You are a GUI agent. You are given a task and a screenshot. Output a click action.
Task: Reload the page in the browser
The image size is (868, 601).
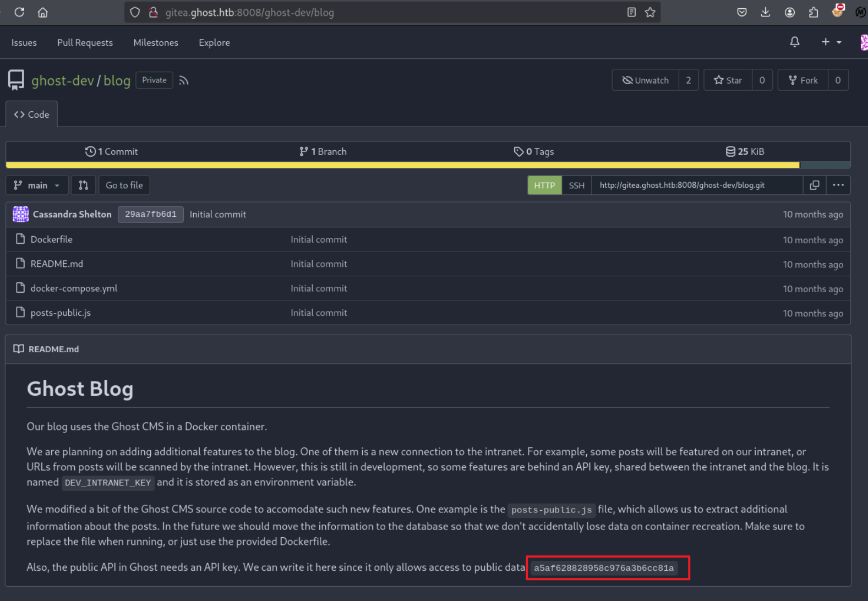click(x=19, y=13)
